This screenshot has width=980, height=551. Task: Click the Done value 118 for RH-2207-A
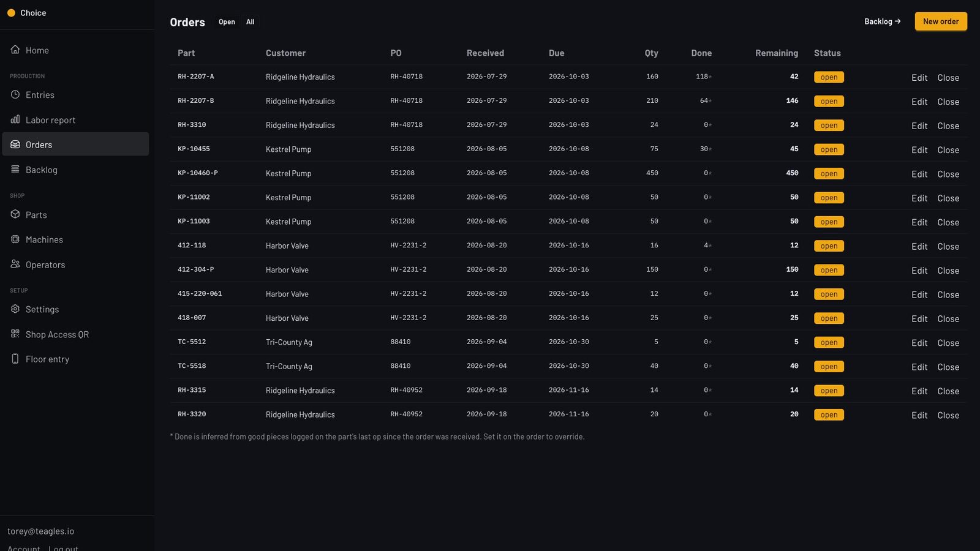[702, 77]
